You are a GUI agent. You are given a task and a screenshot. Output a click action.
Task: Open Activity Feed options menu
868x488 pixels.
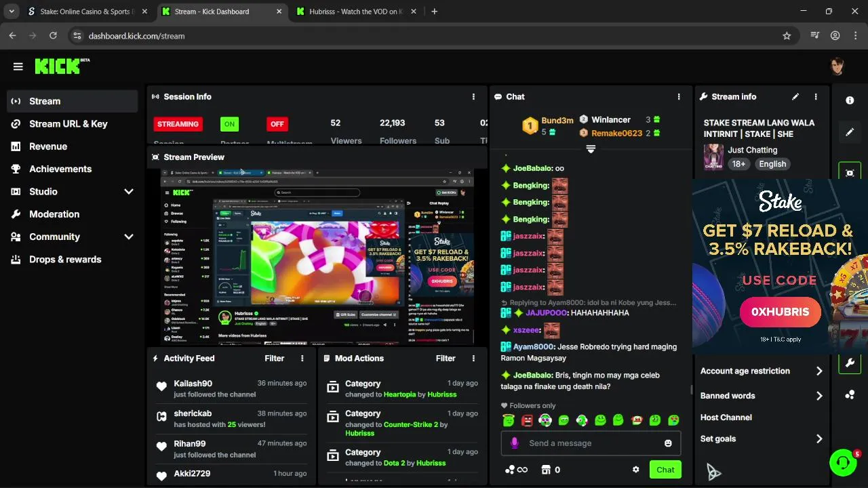click(302, 359)
